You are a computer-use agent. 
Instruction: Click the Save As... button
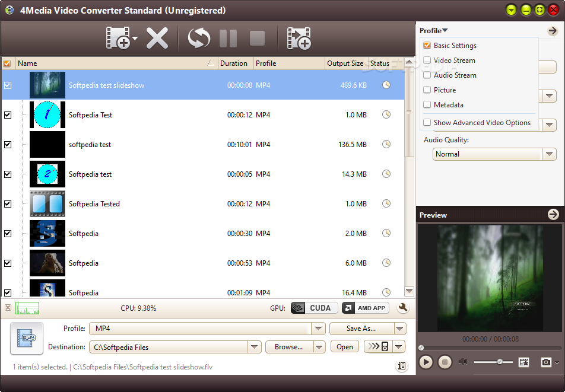point(361,329)
